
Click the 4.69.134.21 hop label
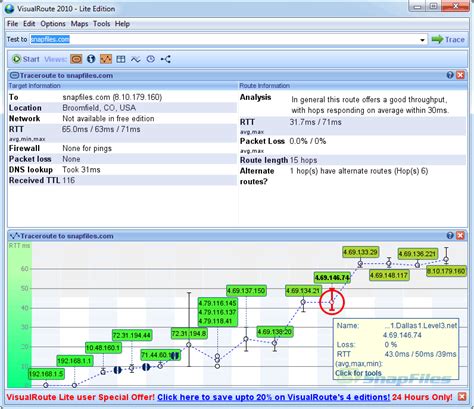[x=303, y=291]
